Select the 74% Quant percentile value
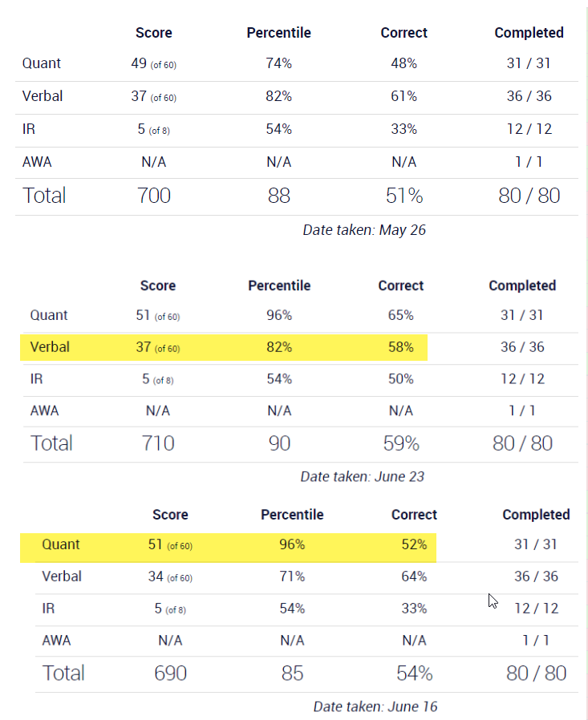 coord(278,64)
